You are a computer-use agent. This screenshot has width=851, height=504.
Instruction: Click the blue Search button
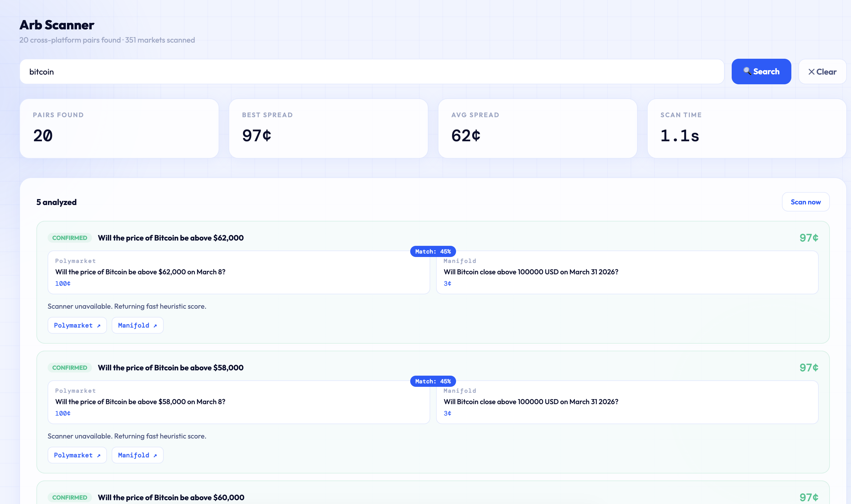point(761,72)
